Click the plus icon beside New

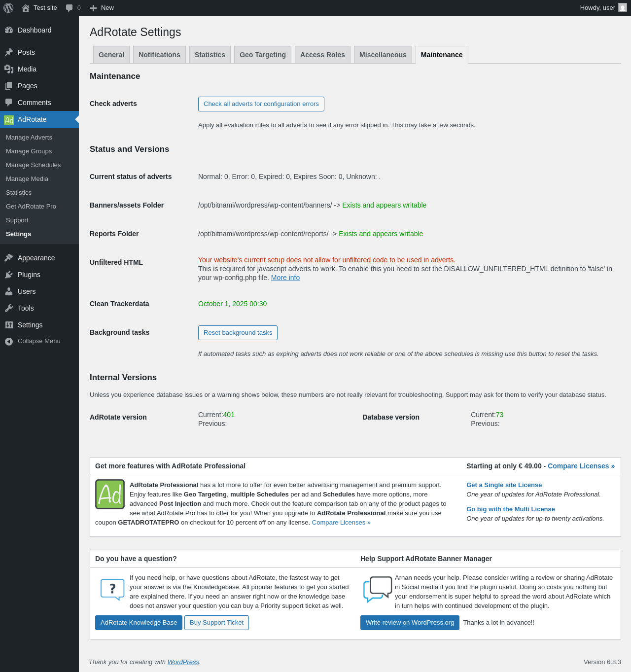click(x=93, y=8)
